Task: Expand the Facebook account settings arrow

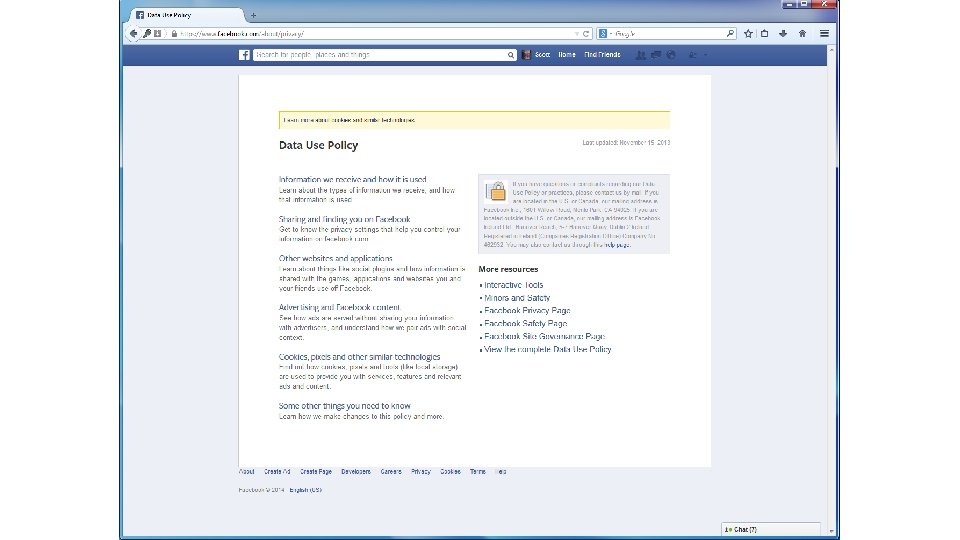Action: click(705, 55)
